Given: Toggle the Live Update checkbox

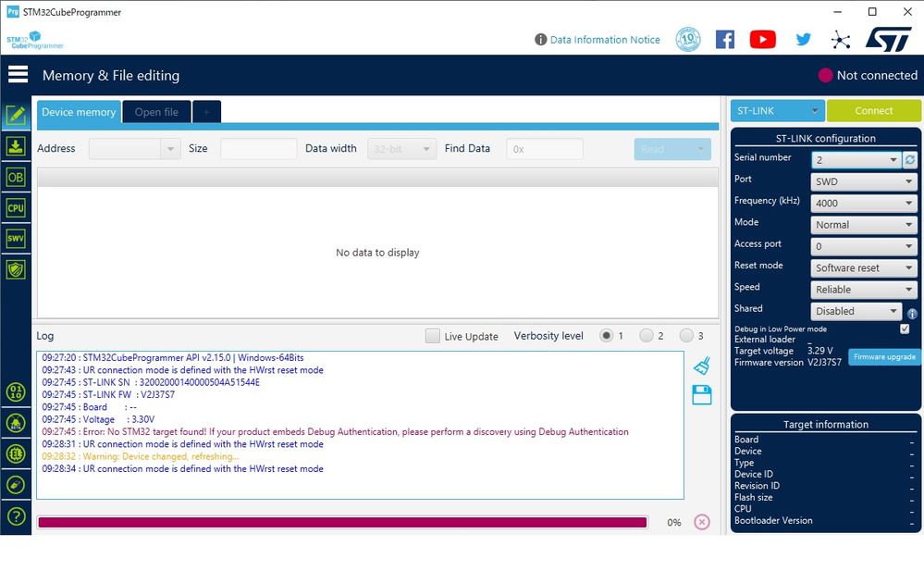Looking at the screenshot, I should [433, 335].
